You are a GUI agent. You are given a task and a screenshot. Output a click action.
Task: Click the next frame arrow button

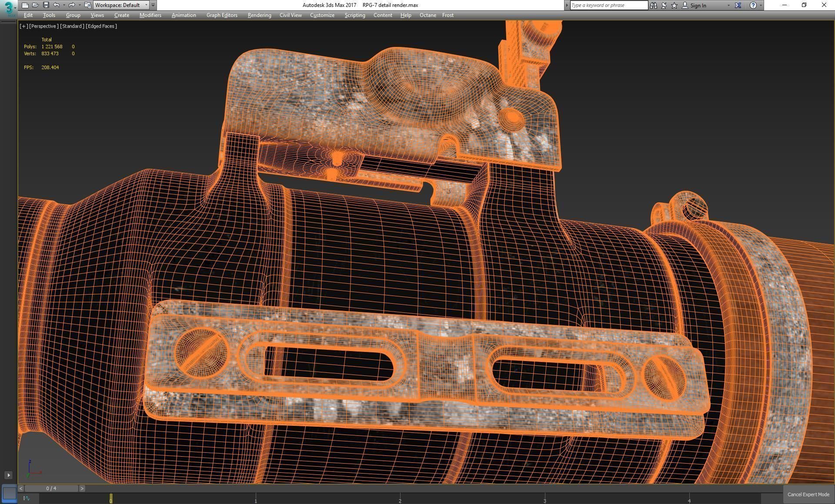[82, 488]
